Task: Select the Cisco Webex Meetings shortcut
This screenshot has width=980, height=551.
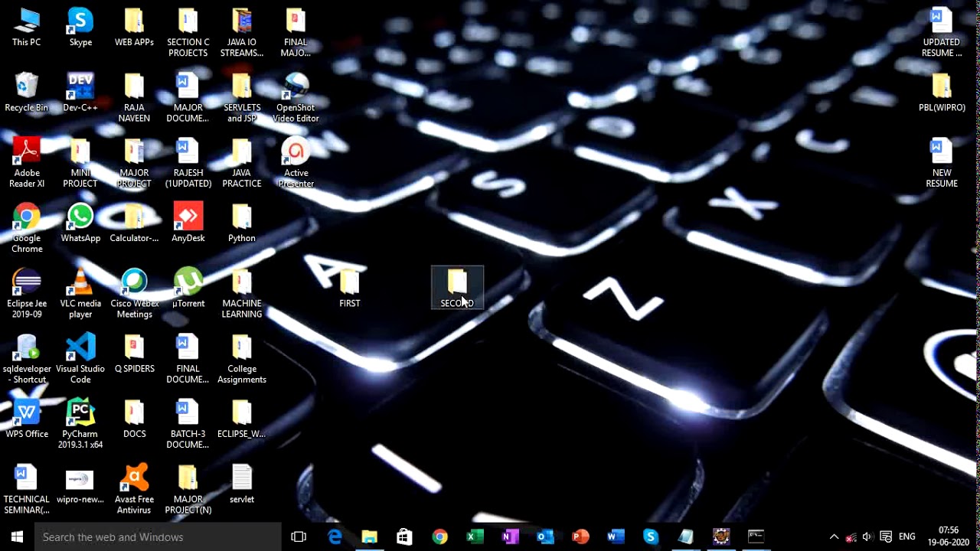Action: 134,293
